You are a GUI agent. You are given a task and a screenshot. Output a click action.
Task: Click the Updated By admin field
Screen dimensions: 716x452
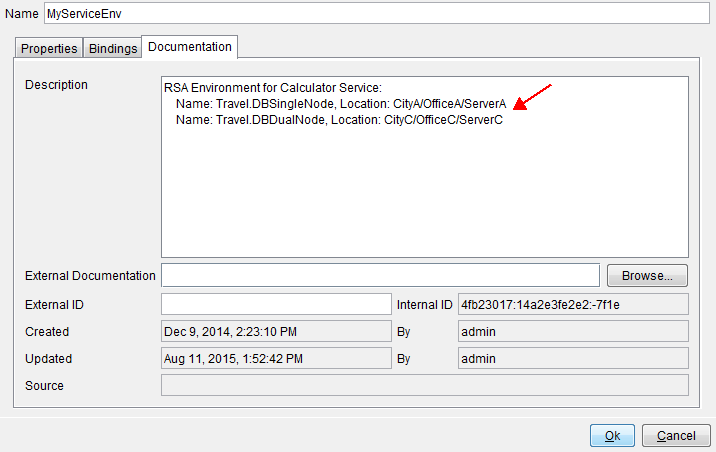[x=572, y=358]
